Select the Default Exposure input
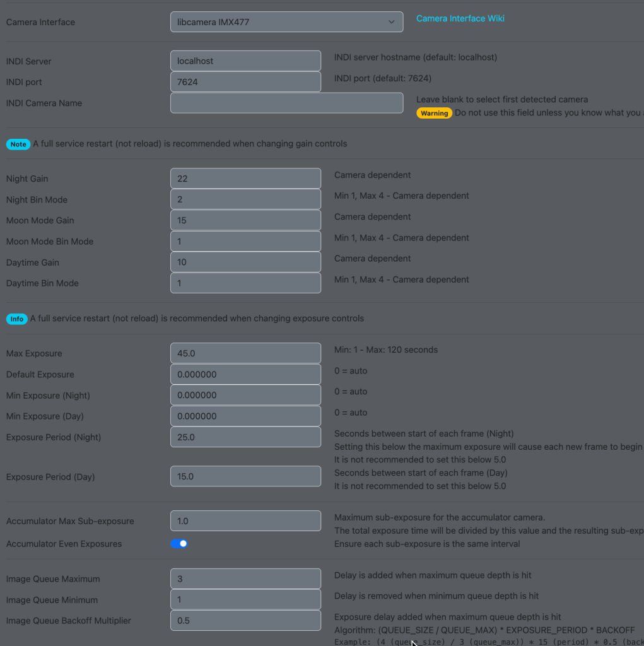Viewport: 644px width, 646px height. (245, 374)
